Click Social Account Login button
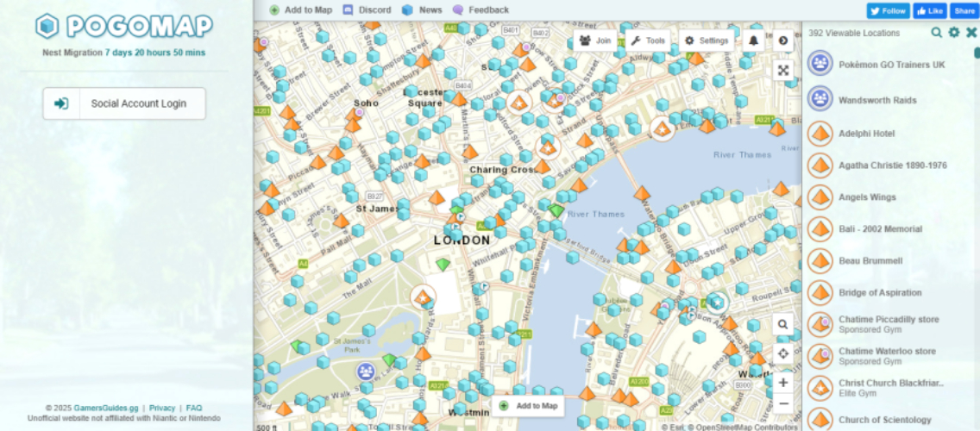Screen dimensions: 980x431 pyautogui.click(x=124, y=103)
